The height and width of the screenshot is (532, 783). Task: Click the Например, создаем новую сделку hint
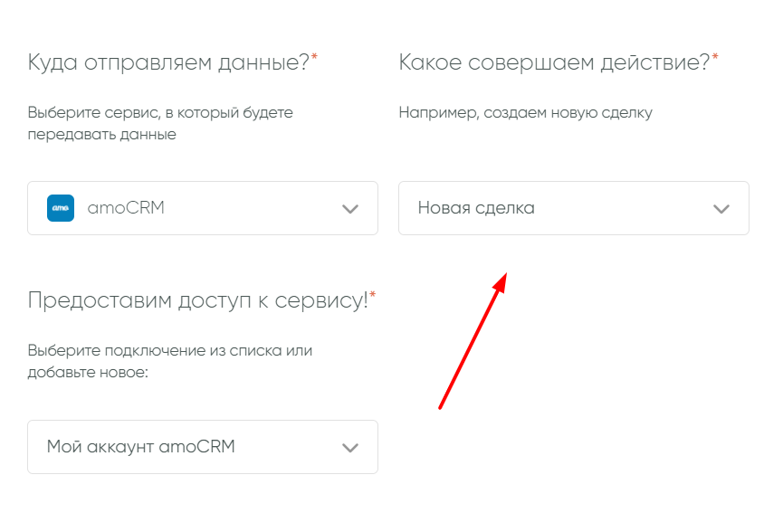tap(525, 113)
